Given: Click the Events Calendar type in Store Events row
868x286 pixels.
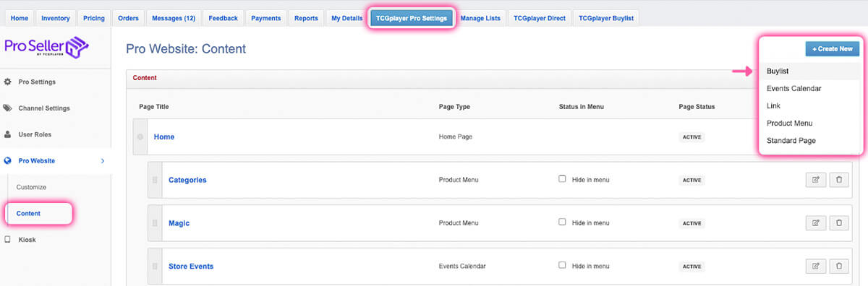Looking at the screenshot, I should (462, 266).
